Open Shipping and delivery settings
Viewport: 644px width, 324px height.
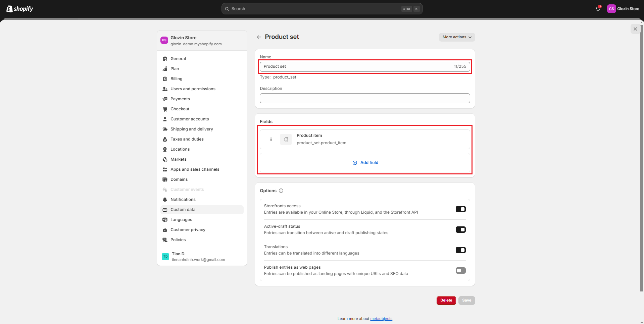coord(191,129)
